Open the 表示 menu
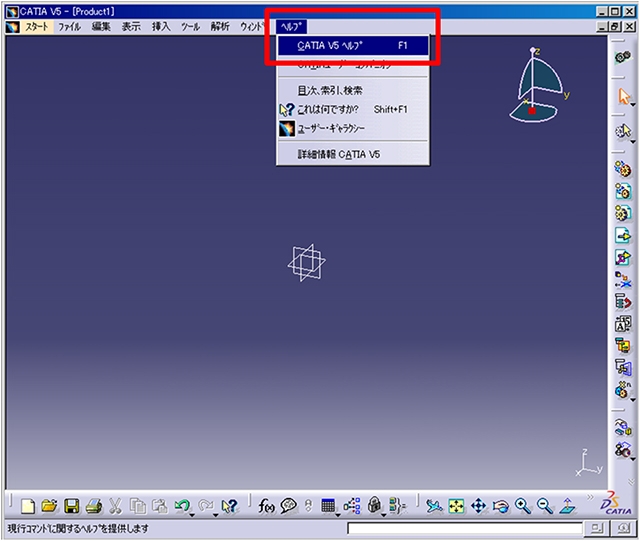640x541 pixels. click(x=131, y=27)
